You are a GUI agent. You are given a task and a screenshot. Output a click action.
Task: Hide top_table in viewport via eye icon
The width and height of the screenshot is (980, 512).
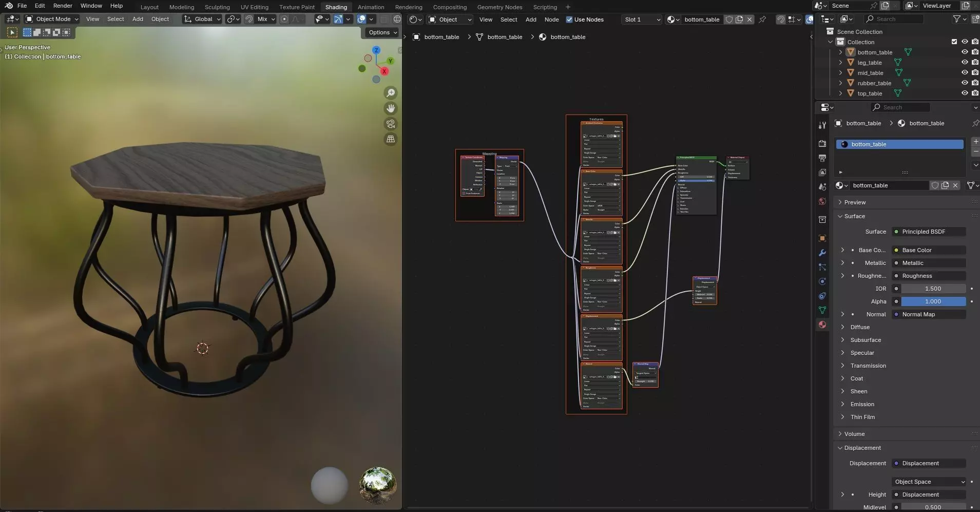965,93
